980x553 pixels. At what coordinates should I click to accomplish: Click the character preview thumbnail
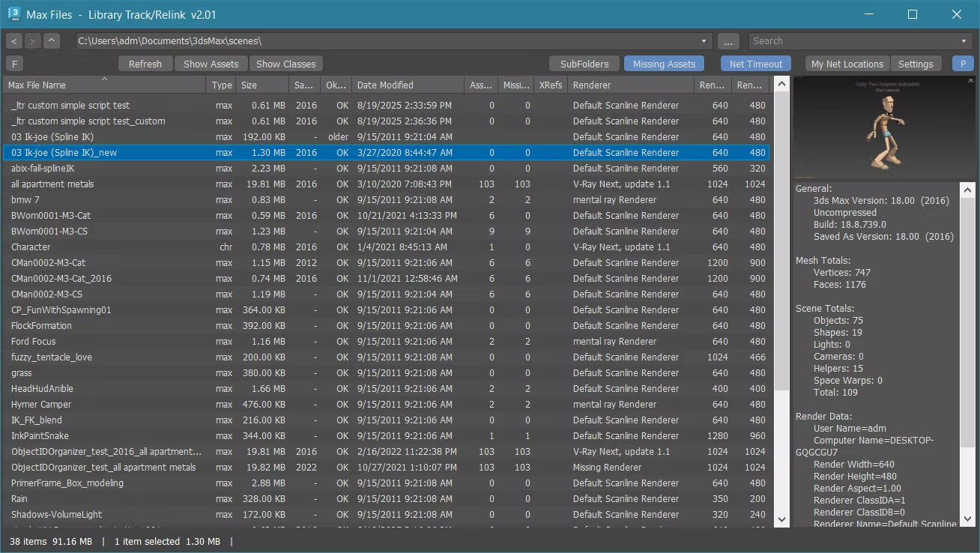tap(884, 129)
